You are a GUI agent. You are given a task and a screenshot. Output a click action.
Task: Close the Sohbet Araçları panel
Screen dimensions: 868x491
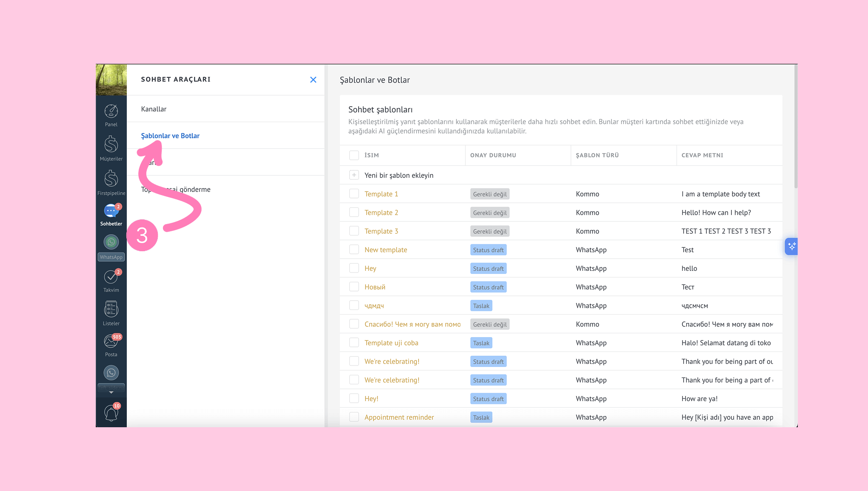[313, 79]
